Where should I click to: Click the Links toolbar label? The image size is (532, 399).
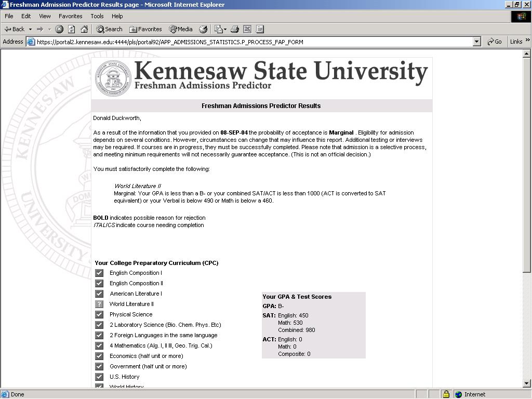click(x=516, y=42)
